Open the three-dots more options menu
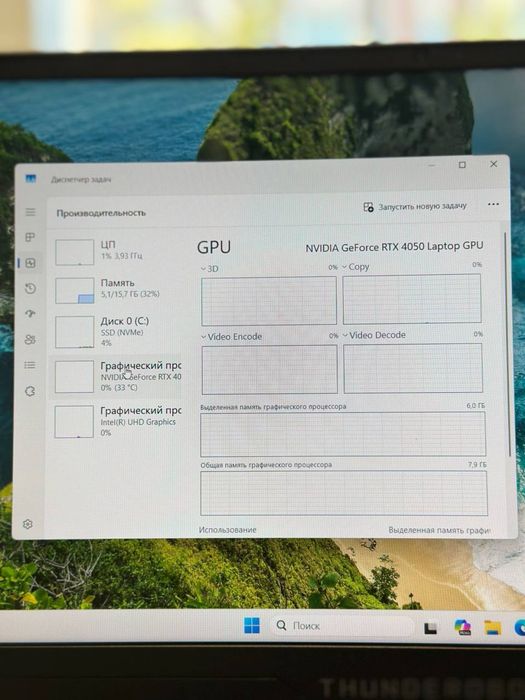 point(493,204)
